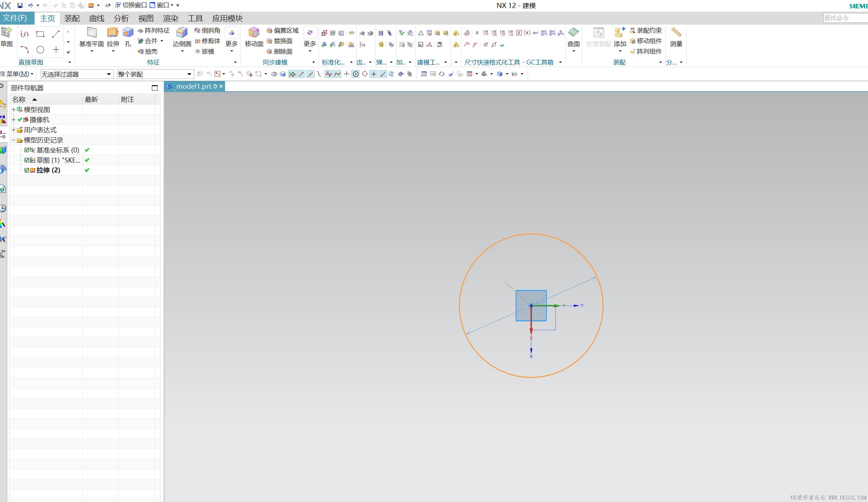Click the 切换窗口 button
This screenshot has height=502, width=868.
pos(131,5)
